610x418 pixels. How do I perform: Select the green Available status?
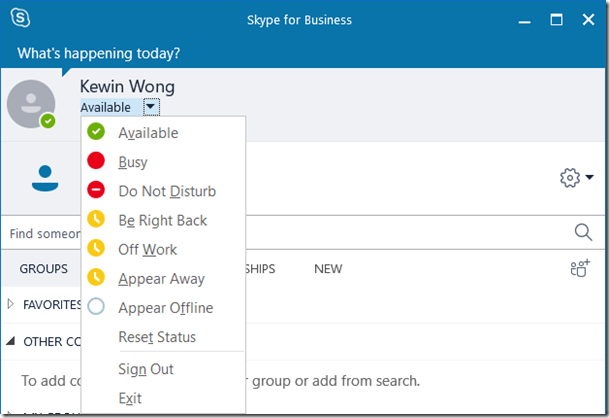[148, 133]
